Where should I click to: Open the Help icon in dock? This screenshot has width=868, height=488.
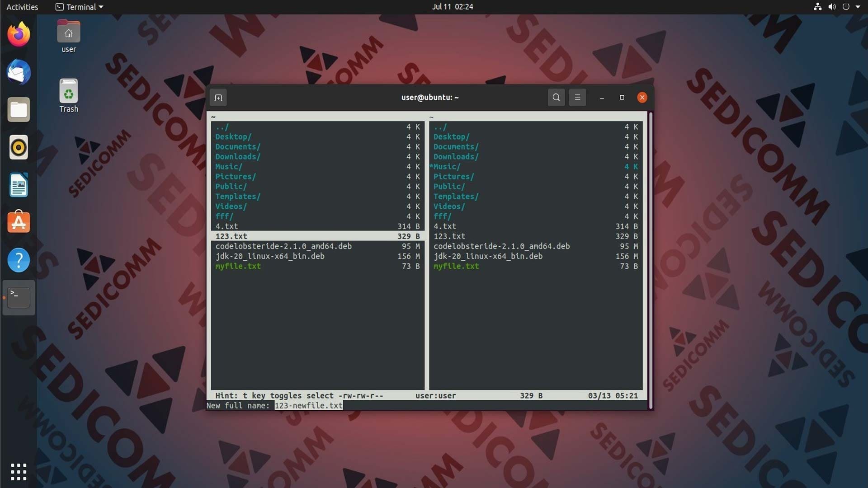pos(19,260)
